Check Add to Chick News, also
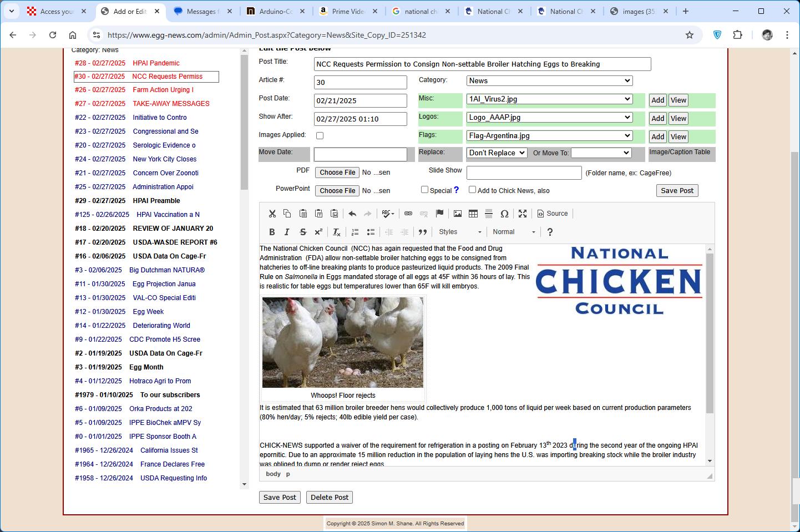This screenshot has height=532, width=800. point(472,190)
